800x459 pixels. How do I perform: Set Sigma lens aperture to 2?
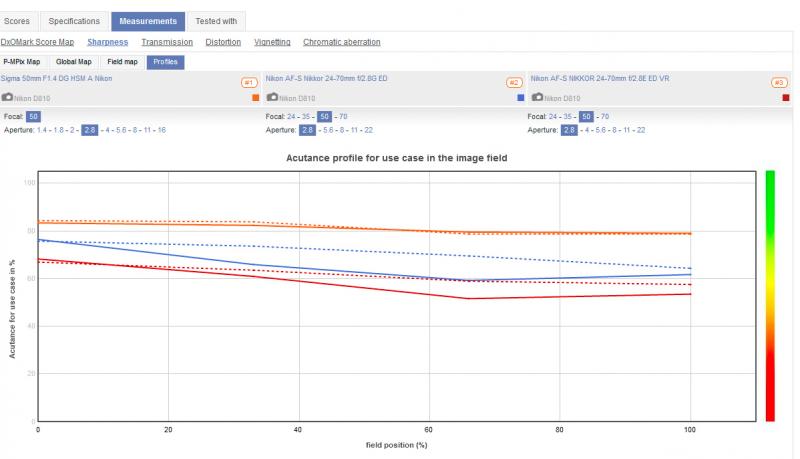point(72,130)
